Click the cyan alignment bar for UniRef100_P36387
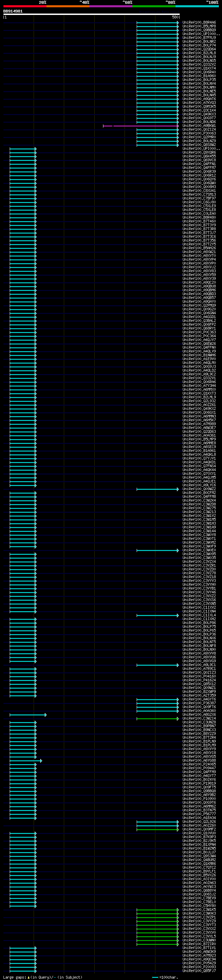The image size is (222, 980). pos(158,703)
